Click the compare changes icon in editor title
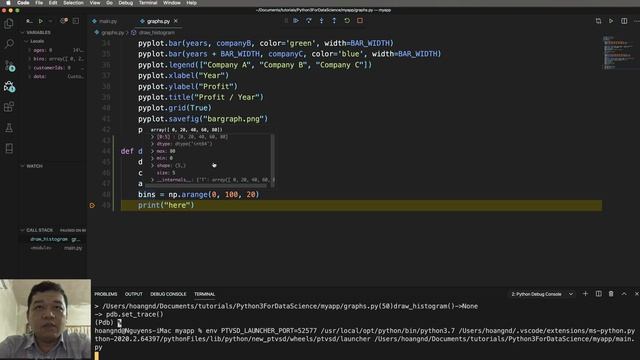Screen dimensions: 640x360 point(598,21)
